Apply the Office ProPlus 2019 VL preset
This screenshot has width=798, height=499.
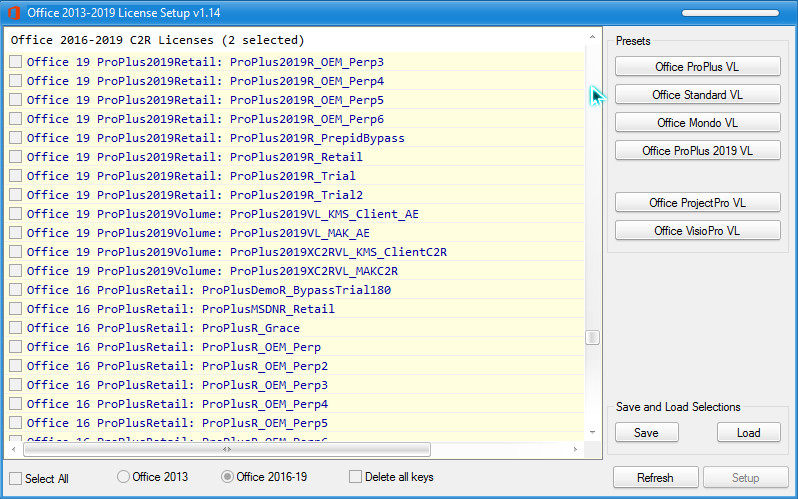697,151
